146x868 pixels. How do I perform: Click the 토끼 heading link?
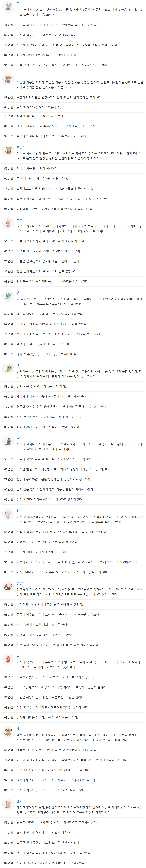point(20,220)
